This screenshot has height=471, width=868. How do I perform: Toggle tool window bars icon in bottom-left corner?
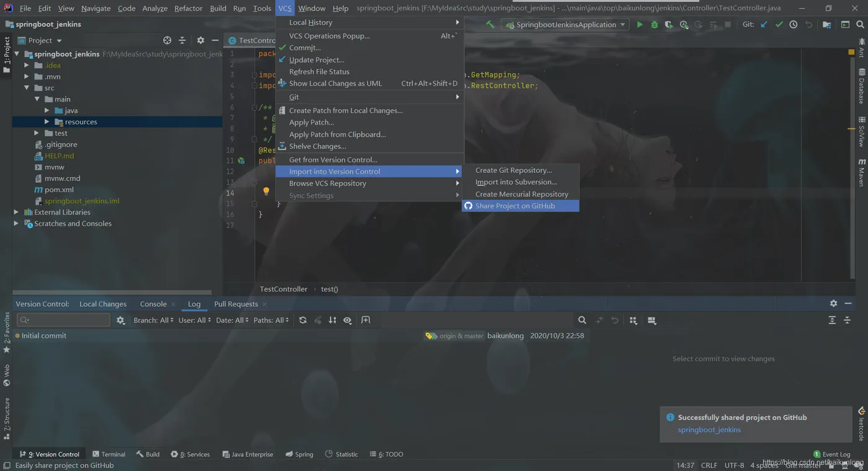[6, 465]
